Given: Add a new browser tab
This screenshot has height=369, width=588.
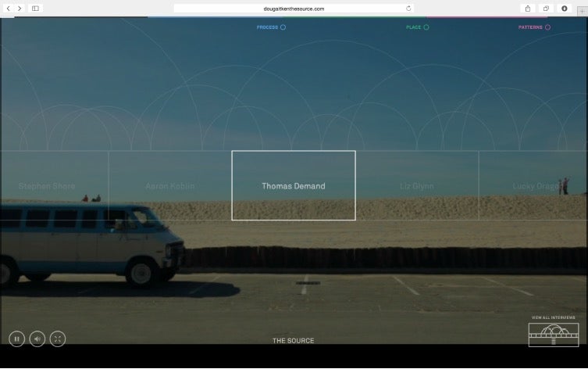Looking at the screenshot, I should tap(582, 11).
